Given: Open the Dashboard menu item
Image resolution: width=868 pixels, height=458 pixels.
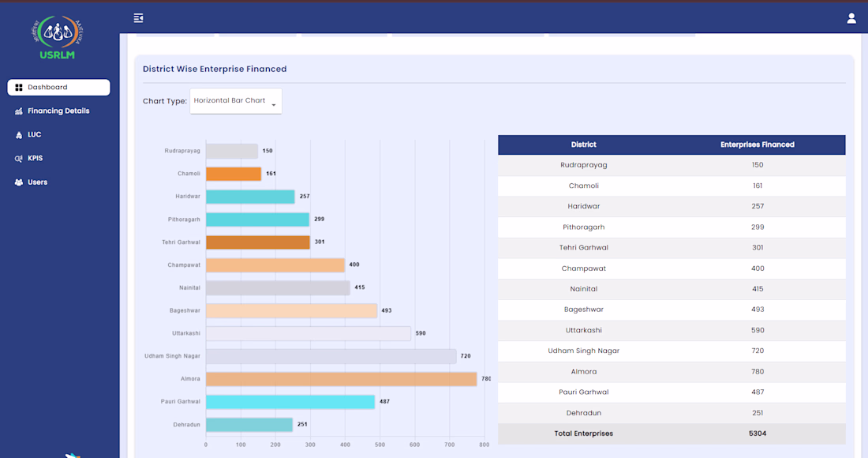Looking at the screenshot, I should (x=58, y=88).
